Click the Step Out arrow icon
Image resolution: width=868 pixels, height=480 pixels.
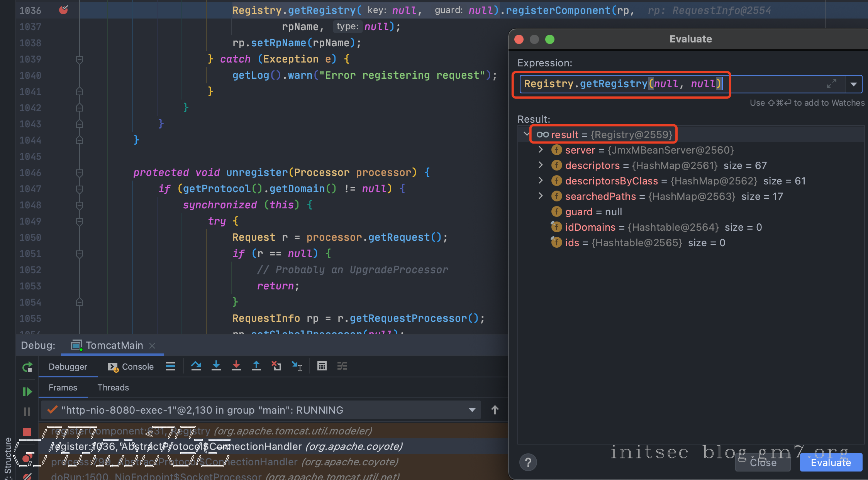click(x=256, y=366)
